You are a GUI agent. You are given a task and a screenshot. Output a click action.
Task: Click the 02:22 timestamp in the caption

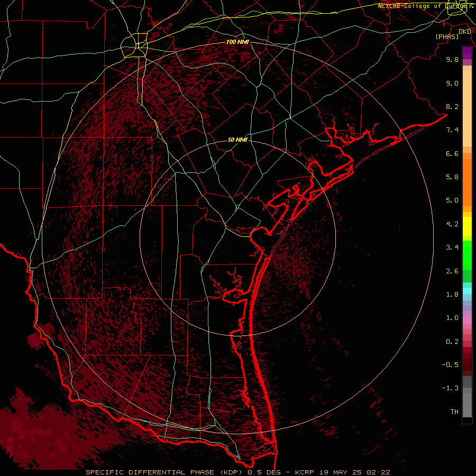(378, 472)
